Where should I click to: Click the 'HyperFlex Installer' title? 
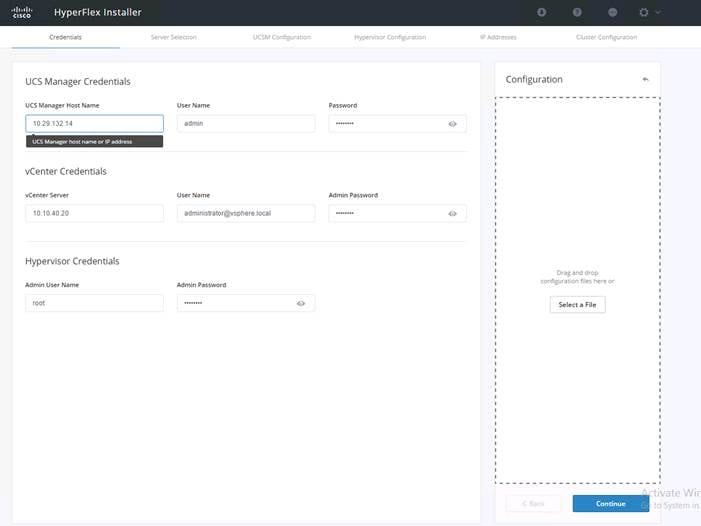[97, 12]
